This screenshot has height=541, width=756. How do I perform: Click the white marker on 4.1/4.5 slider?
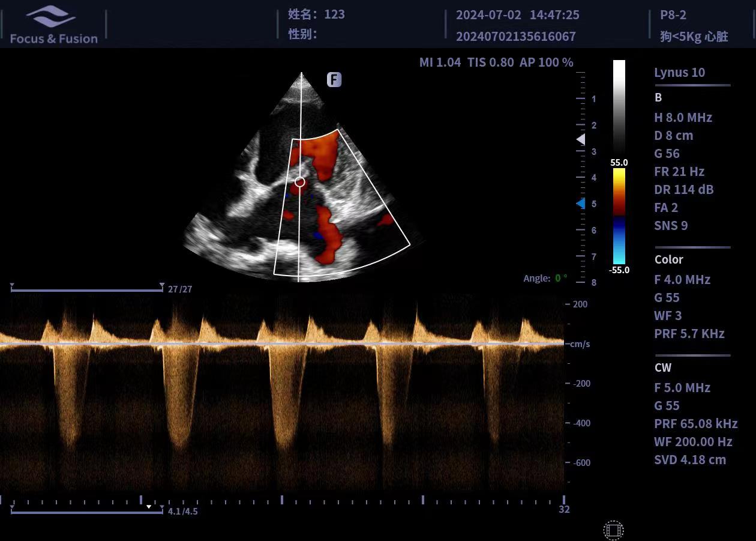pos(149,507)
